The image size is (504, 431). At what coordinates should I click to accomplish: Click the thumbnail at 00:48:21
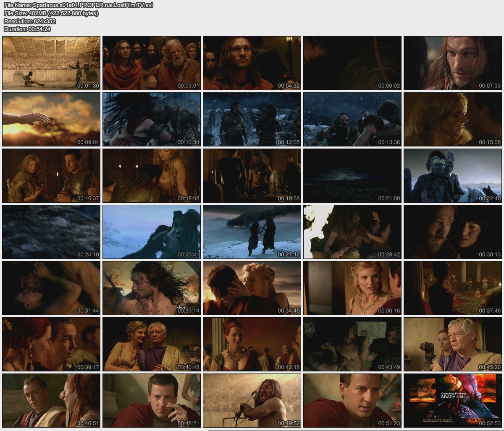coord(152,400)
